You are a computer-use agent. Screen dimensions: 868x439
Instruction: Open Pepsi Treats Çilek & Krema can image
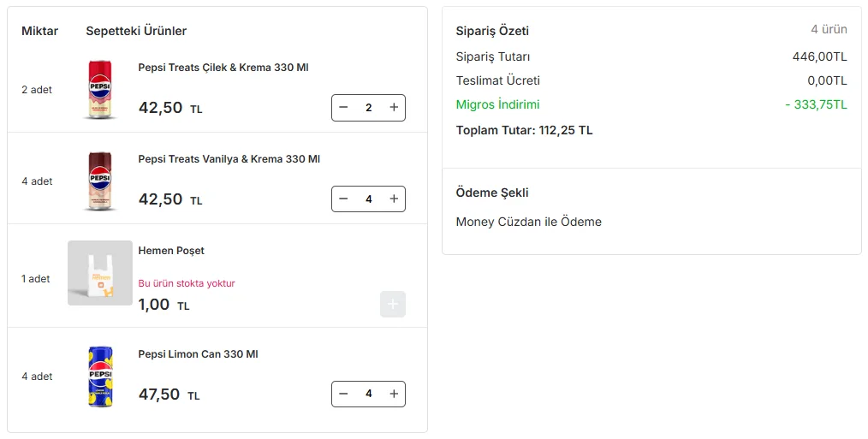point(100,90)
